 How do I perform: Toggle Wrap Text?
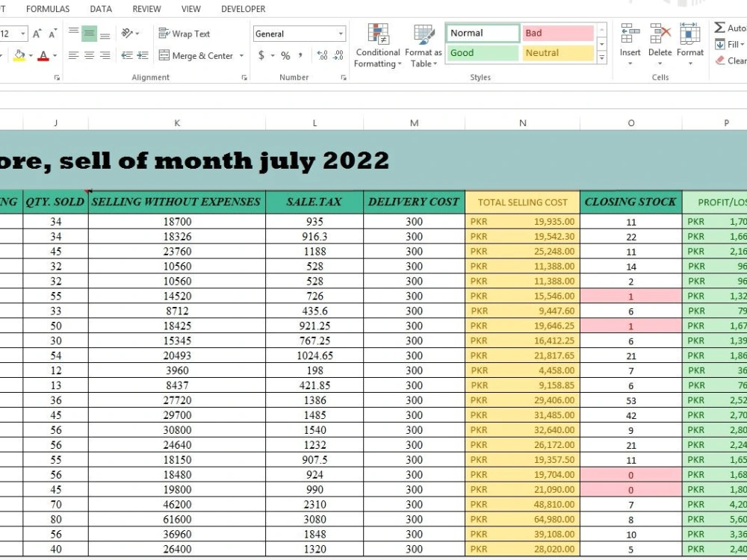click(185, 34)
